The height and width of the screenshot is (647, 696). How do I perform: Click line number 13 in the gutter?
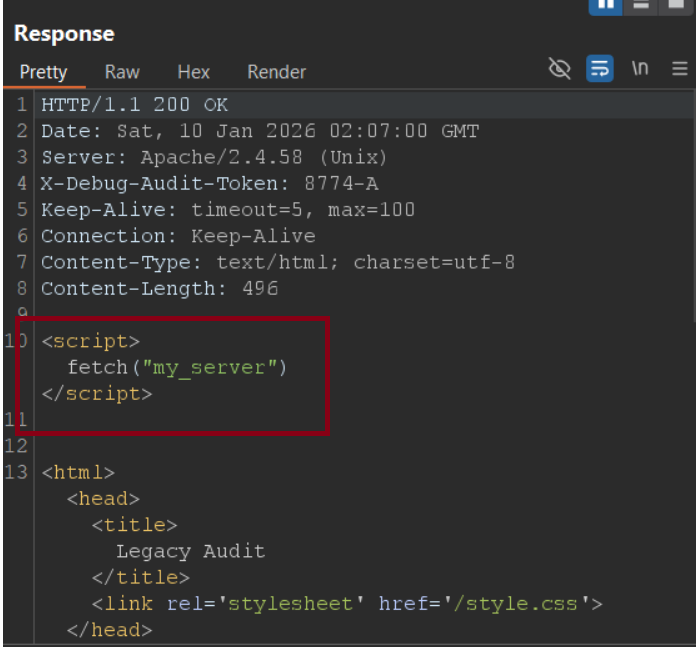click(x=16, y=472)
